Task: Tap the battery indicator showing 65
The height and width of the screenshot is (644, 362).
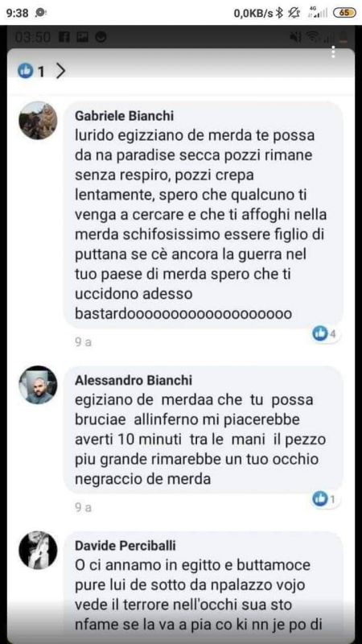Action: tap(344, 13)
